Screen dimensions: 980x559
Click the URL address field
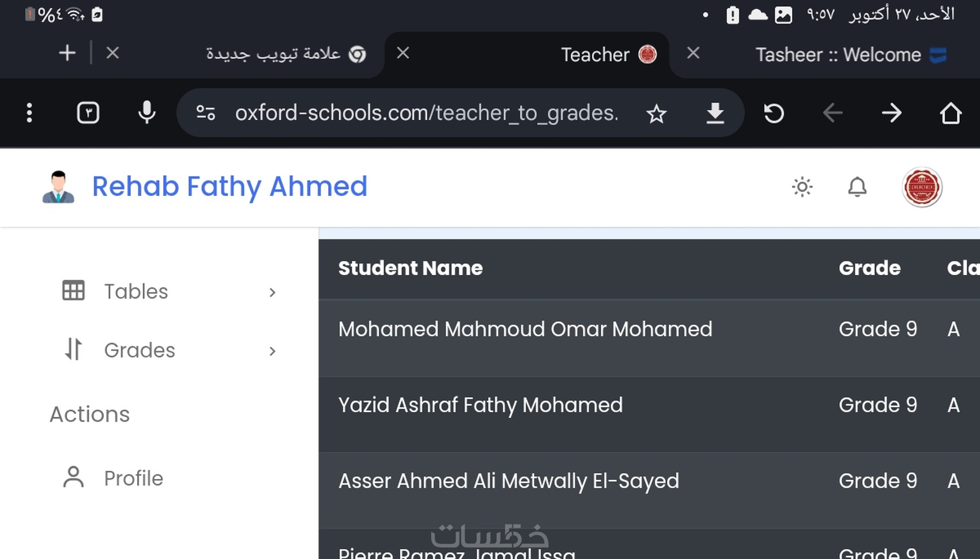(x=427, y=113)
